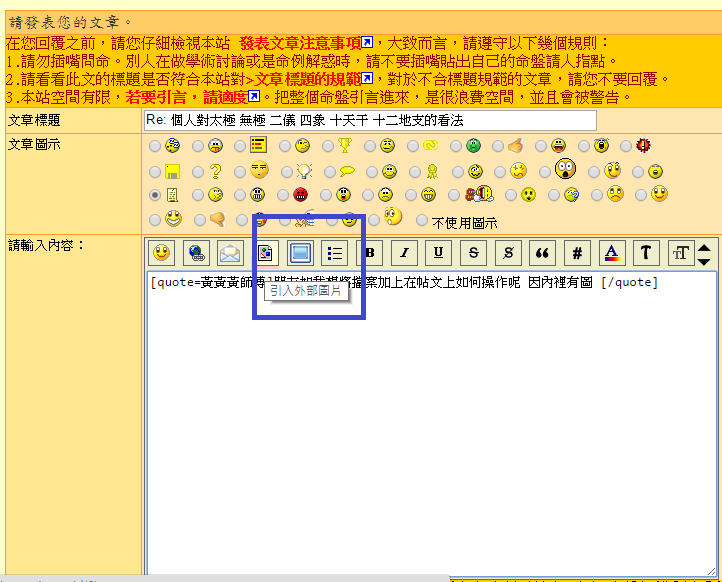The height and width of the screenshot is (582, 722).
Task: Select radio button beside red angry face
Action: 283,195
